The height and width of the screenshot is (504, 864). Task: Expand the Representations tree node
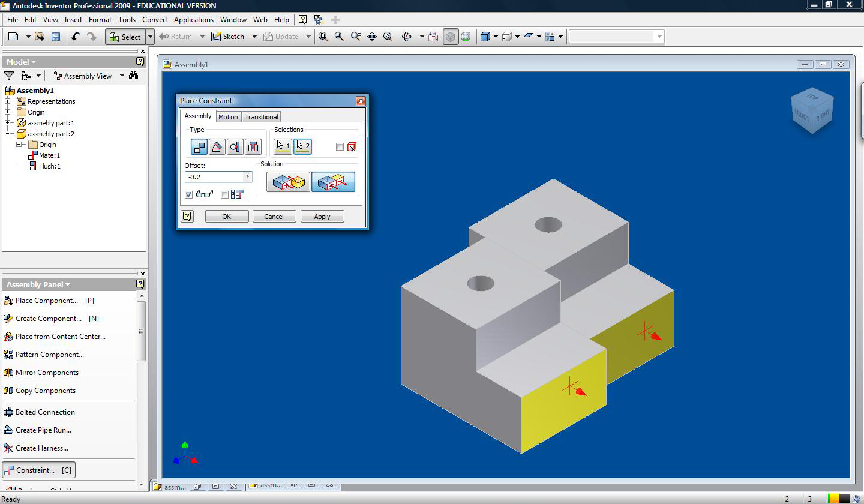tap(8, 101)
